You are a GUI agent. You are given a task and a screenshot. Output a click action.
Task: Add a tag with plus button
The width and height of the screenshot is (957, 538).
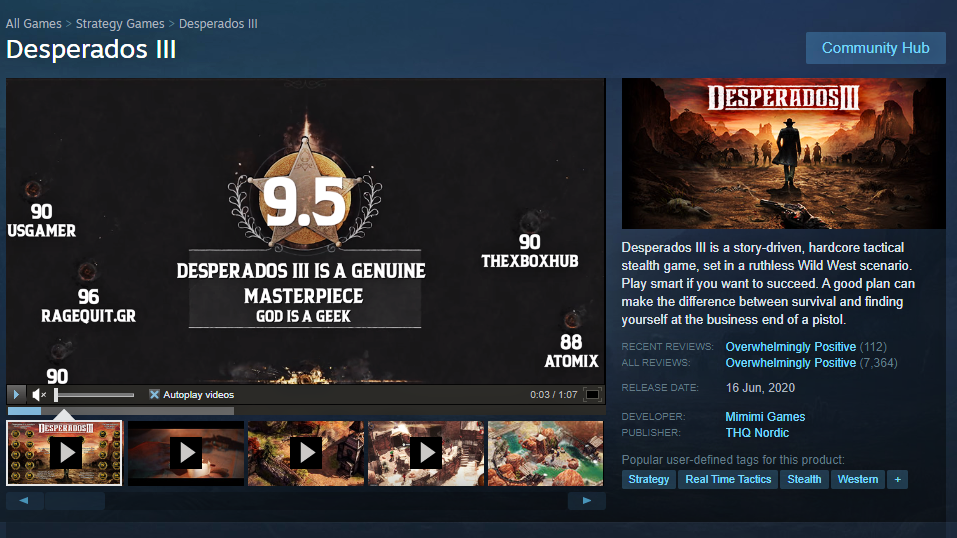pyautogui.click(x=897, y=479)
